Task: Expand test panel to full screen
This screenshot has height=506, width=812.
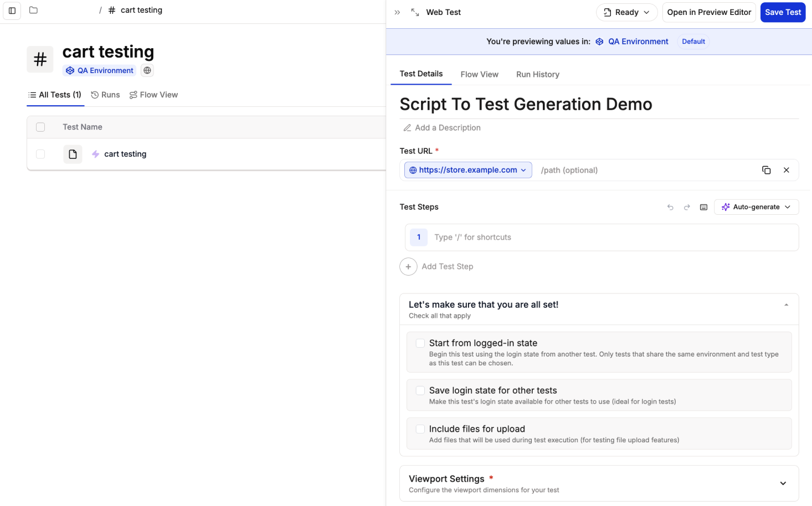Action: point(415,12)
